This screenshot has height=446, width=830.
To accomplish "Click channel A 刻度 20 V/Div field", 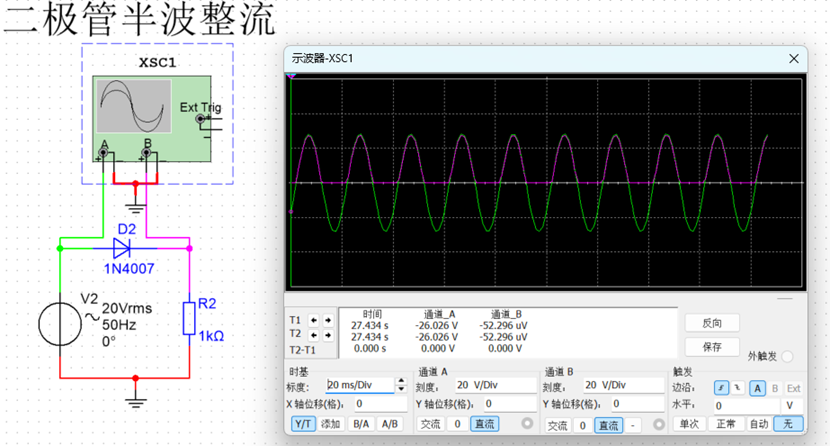I will (495, 385).
